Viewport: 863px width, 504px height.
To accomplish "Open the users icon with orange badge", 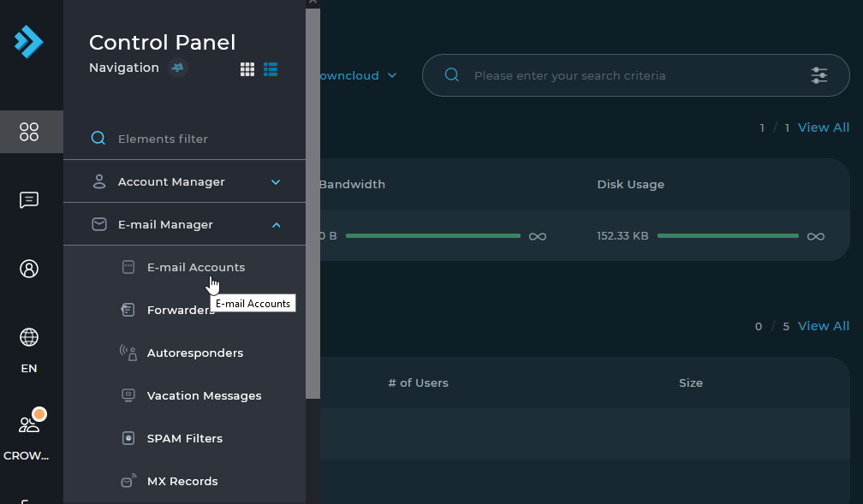I will (x=29, y=424).
